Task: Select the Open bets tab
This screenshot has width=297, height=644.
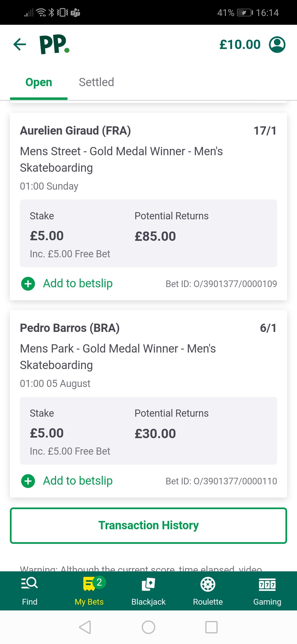Action: (39, 82)
